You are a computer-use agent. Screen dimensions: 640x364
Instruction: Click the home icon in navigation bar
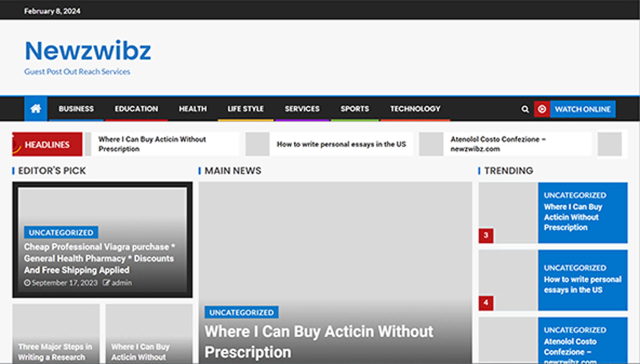point(36,109)
